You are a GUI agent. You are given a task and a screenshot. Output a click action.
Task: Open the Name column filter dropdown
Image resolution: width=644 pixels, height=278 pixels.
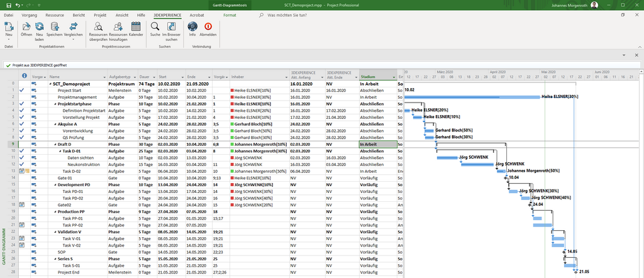tap(104, 77)
